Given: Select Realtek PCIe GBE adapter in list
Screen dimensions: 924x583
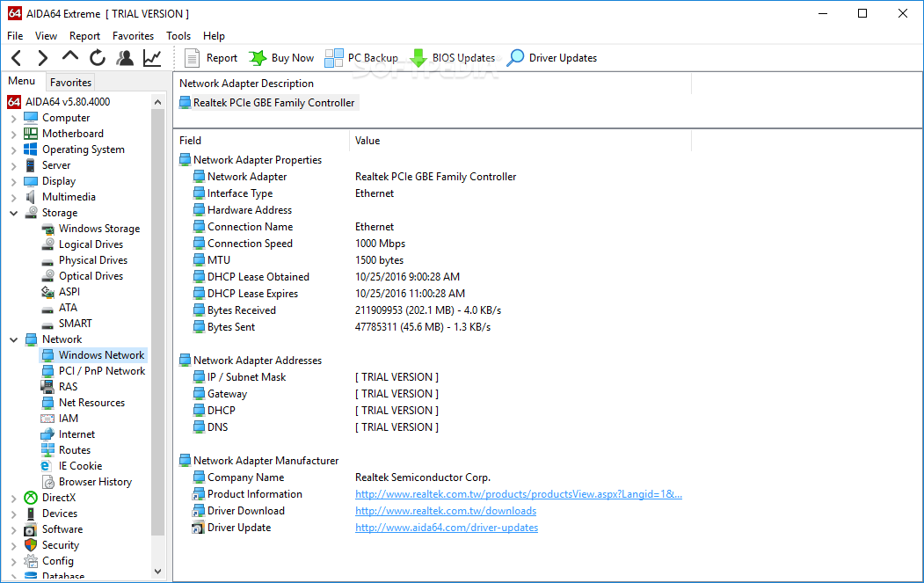Looking at the screenshot, I should point(268,103).
